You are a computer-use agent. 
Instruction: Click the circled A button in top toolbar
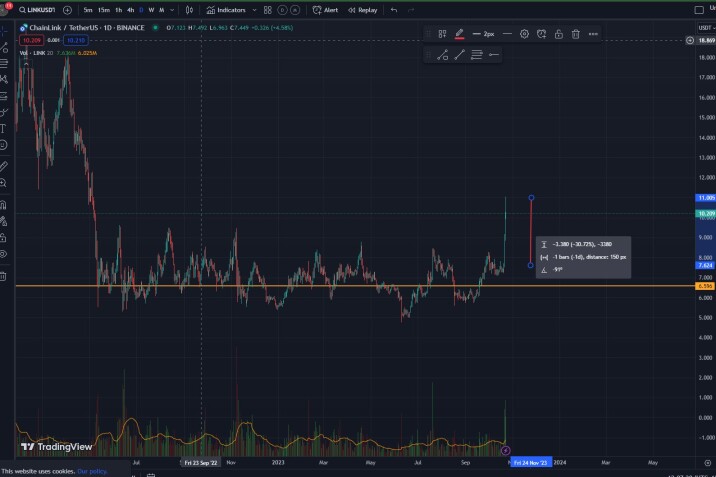pyautogui.click(x=295, y=10)
